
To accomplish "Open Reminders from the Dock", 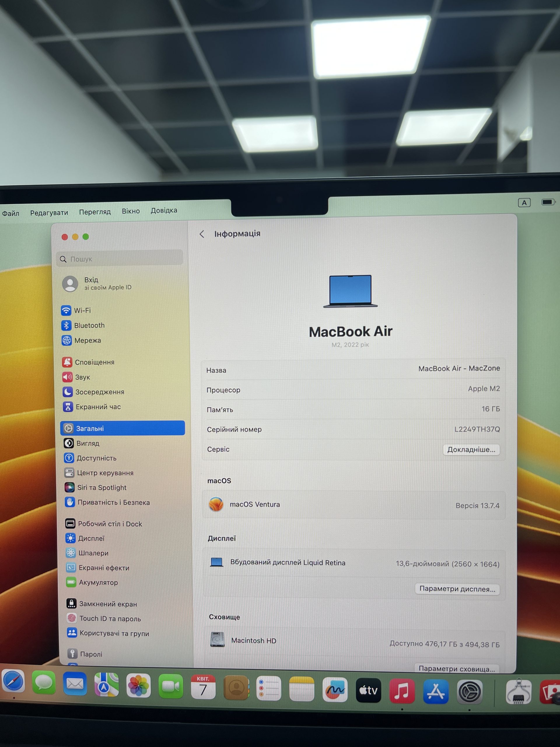I will [x=269, y=688].
